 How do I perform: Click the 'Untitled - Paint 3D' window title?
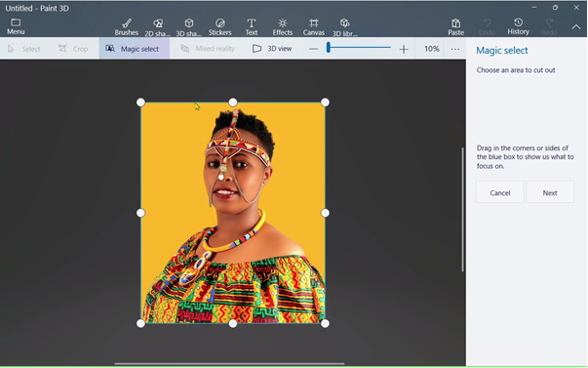37,8
